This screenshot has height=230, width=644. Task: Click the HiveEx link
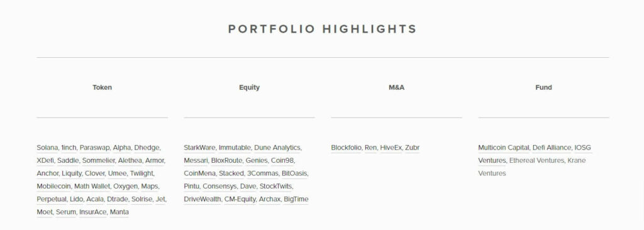391,148
